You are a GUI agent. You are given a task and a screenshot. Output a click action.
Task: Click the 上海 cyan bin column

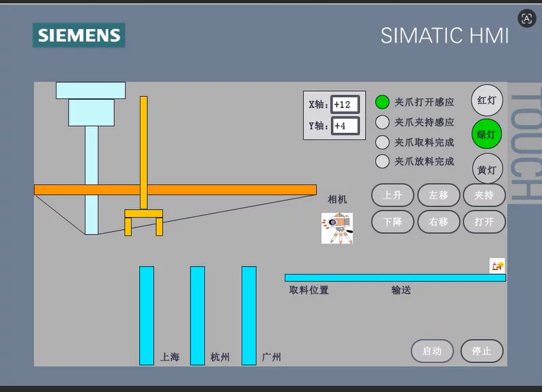(147, 315)
